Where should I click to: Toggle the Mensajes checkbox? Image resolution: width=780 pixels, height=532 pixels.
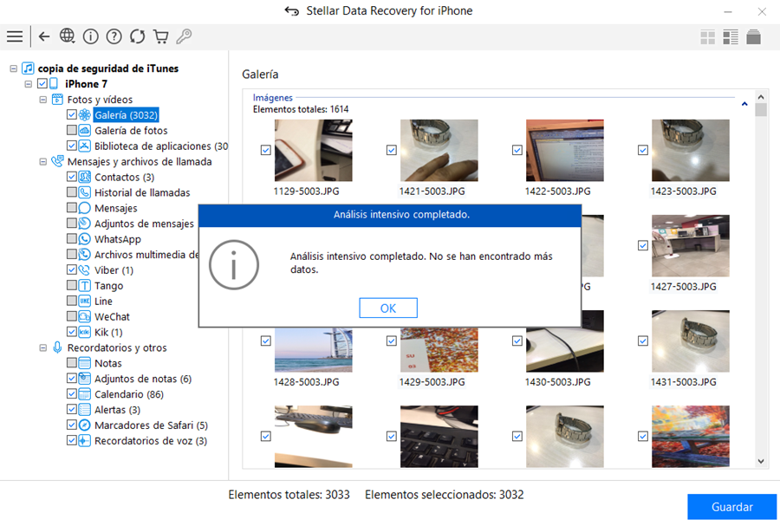[72, 208]
